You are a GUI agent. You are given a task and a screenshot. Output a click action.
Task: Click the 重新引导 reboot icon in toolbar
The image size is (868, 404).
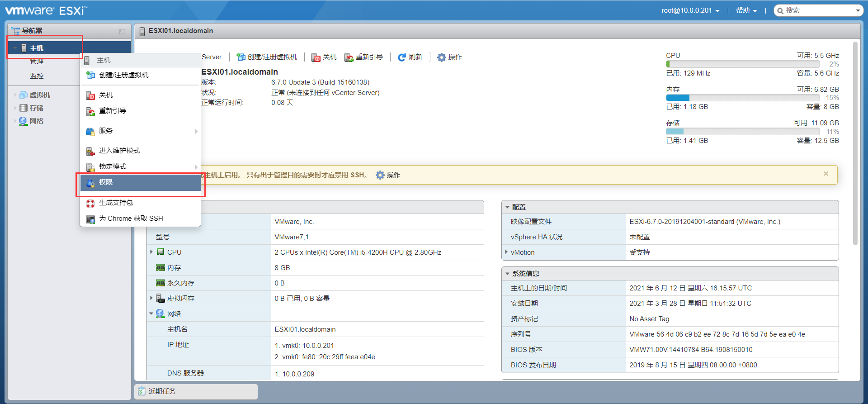[349, 57]
